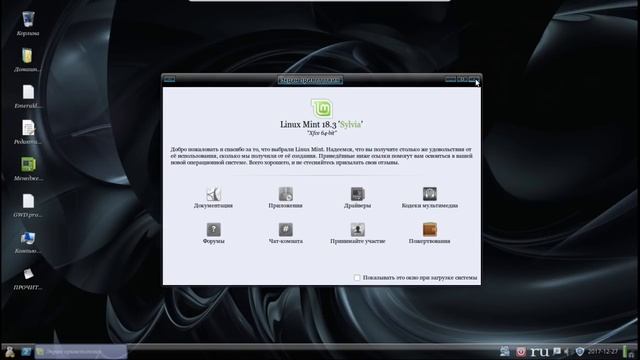Click the Принимайте участие label

click(358, 241)
